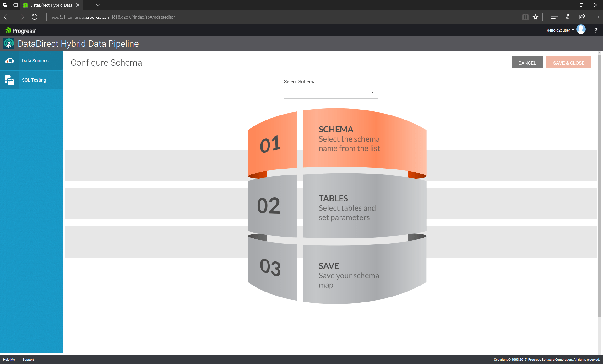Click the add notes pen icon

[x=568, y=17]
